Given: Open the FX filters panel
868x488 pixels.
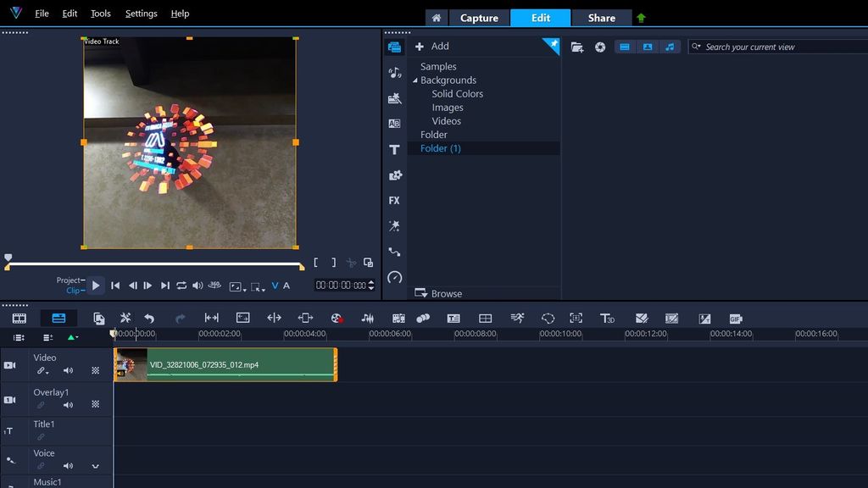Looking at the screenshot, I should point(394,201).
